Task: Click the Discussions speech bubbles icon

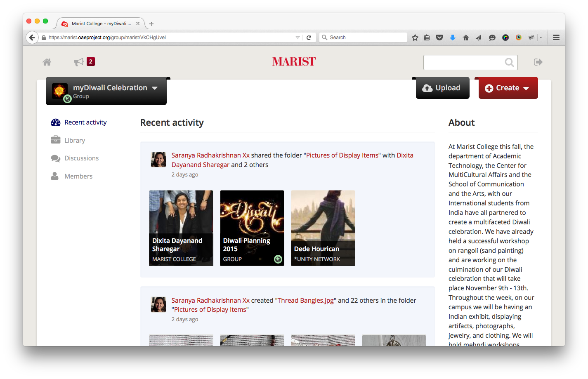Action: 56,158
